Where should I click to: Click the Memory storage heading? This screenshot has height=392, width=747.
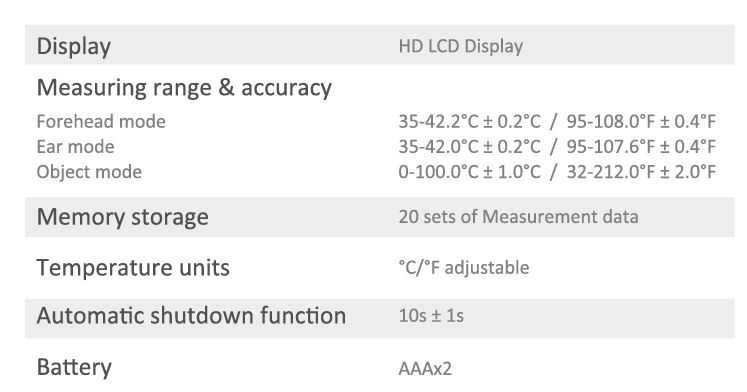click(x=122, y=217)
